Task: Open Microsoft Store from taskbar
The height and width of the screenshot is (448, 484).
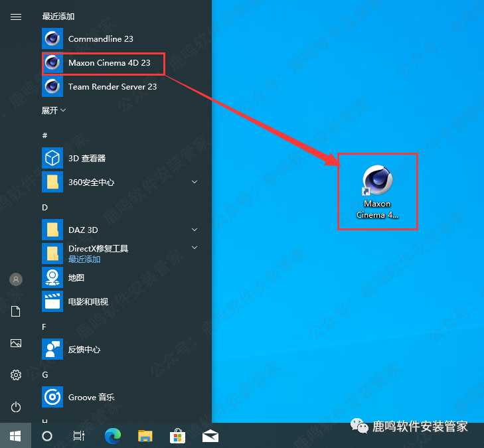Action: pyautogui.click(x=177, y=436)
